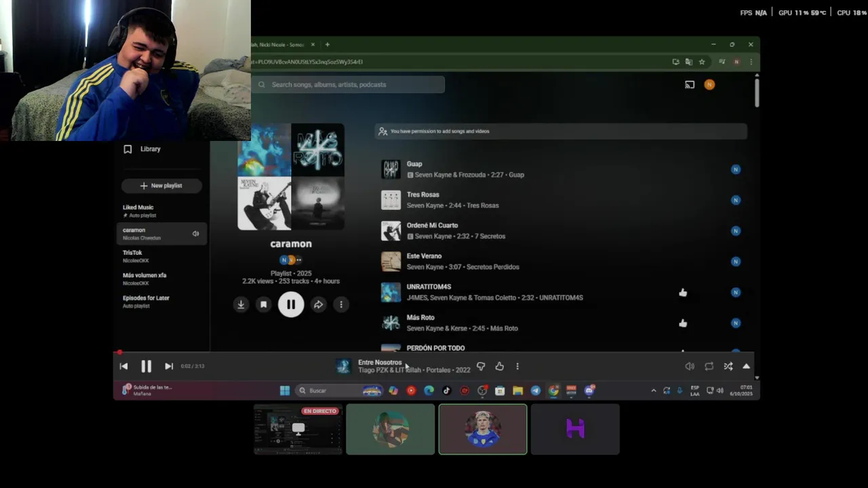Open the Liked Music auto playlist
The width and height of the screenshot is (868, 488).
point(161,211)
